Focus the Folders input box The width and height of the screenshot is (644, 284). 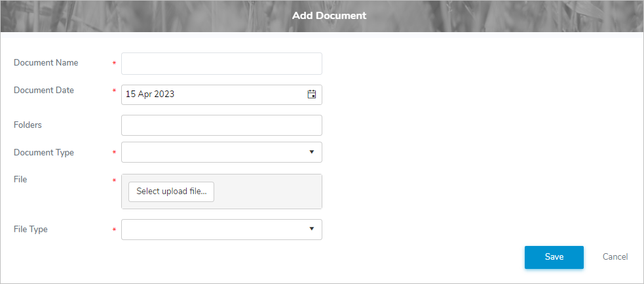[x=221, y=125]
